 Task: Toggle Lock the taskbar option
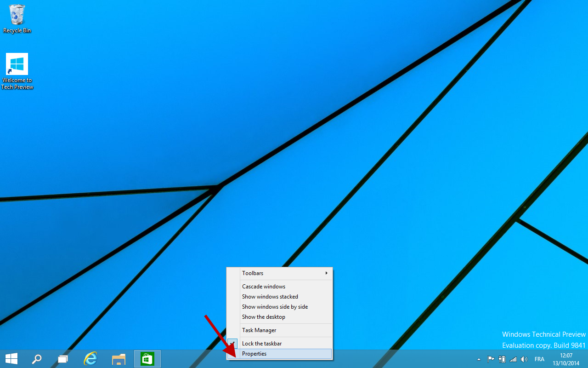point(280,344)
